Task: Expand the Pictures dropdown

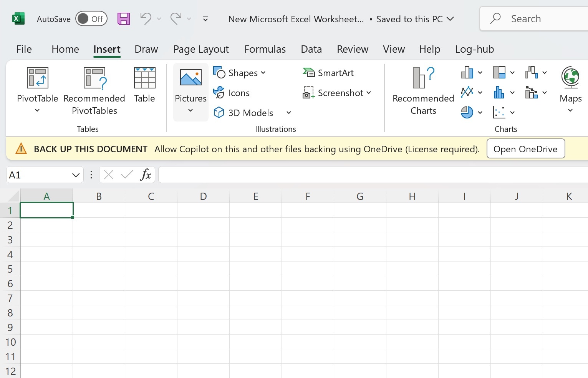Action: 190,110
